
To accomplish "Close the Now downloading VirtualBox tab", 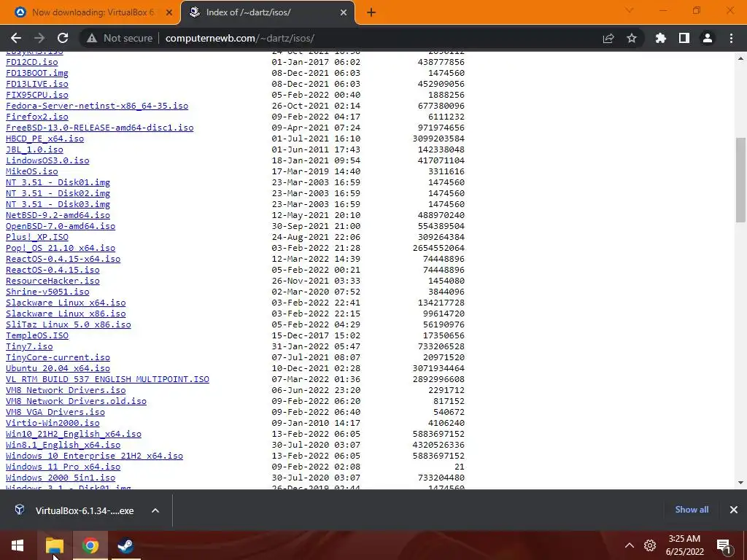I will tap(169, 12).
